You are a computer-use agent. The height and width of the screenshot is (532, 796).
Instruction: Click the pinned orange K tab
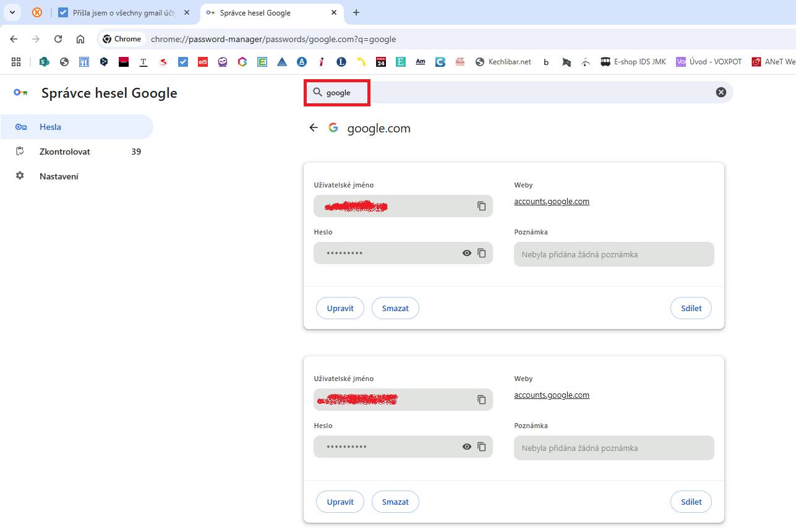click(x=37, y=12)
